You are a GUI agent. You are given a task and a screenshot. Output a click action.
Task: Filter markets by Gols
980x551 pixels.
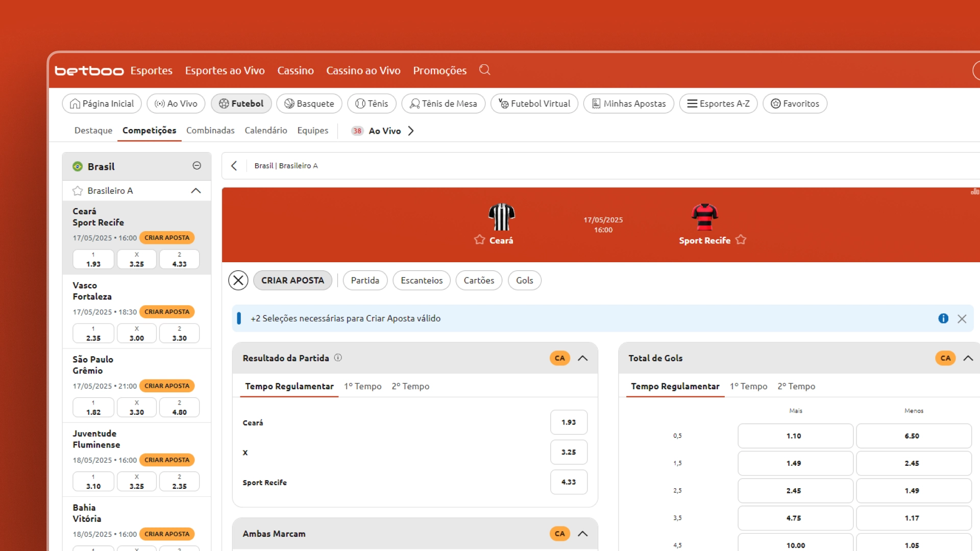pos(524,280)
